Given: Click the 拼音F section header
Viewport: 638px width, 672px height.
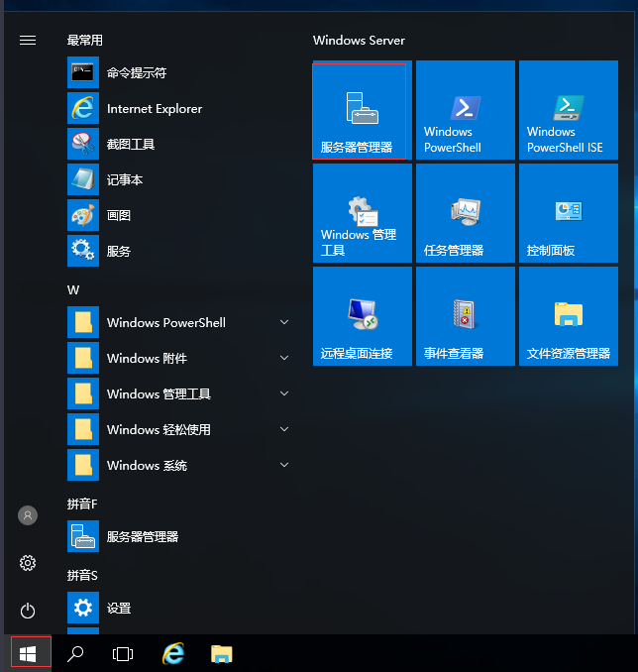Looking at the screenshot, I should pos(82,504).
